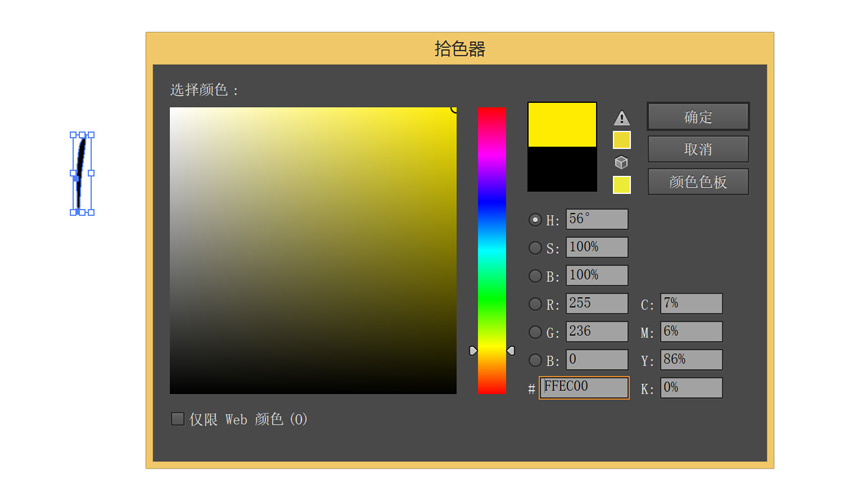This screenshot has height=500, width=850.
Task: Click the selected brush stroke object on canvas
Action: click(81, 170)
